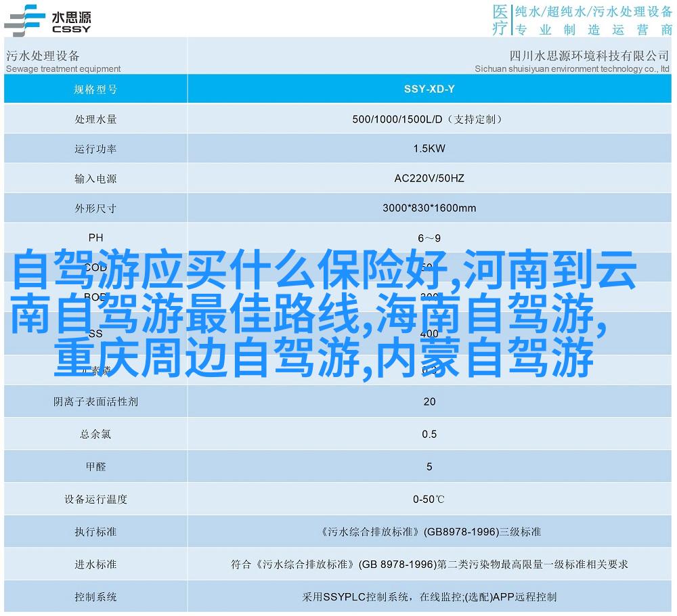
Task: Click the 6~9 PH value
Action: tap(429, 238)
